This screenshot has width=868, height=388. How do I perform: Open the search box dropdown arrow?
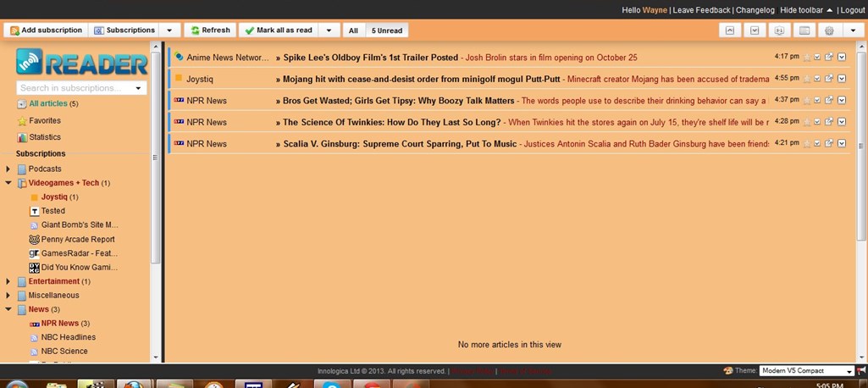coord(138,88)
